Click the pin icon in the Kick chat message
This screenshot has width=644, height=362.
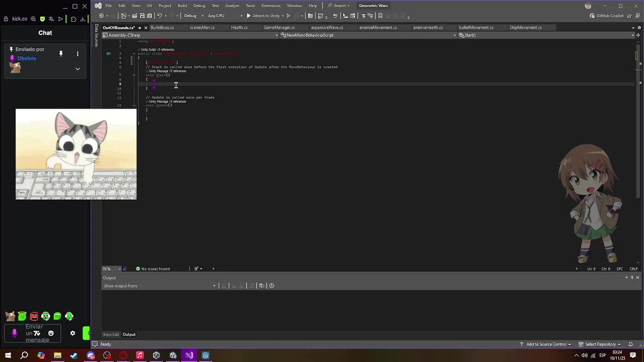tap(61, 53)
